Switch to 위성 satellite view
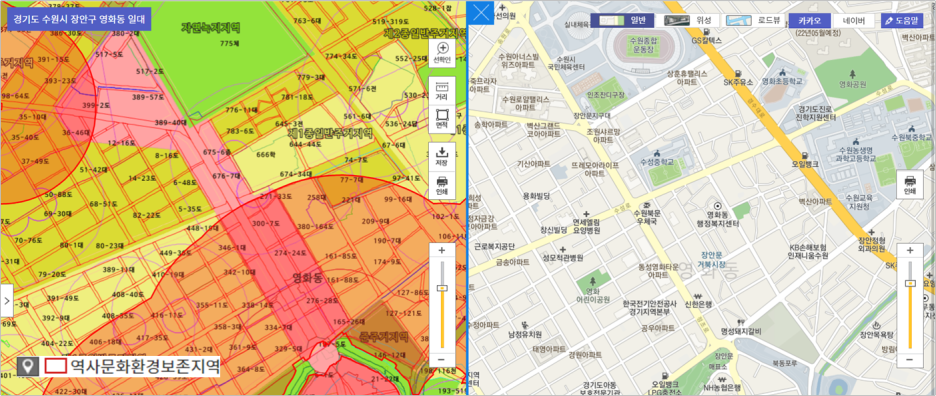The image size is (936, 396). click(x=688, y=20)
